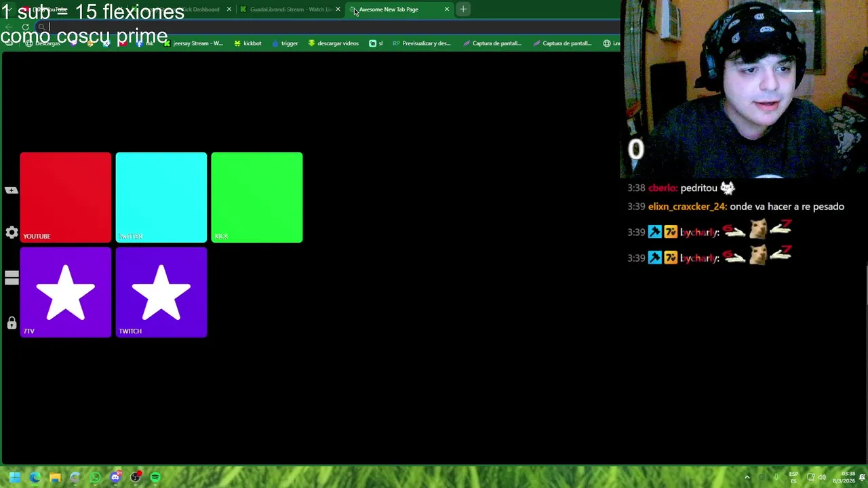Expand the hidden system tray icons
868x488 pixels.
point(747,477)
